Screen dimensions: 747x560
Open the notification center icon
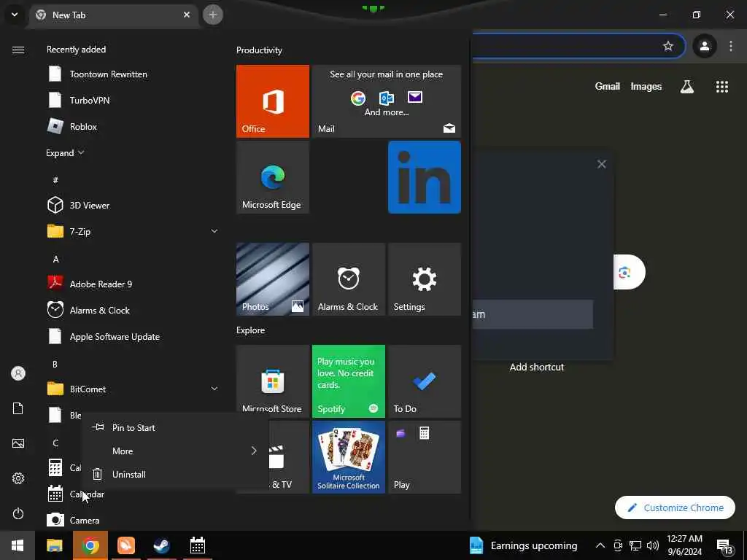(724, 545)
